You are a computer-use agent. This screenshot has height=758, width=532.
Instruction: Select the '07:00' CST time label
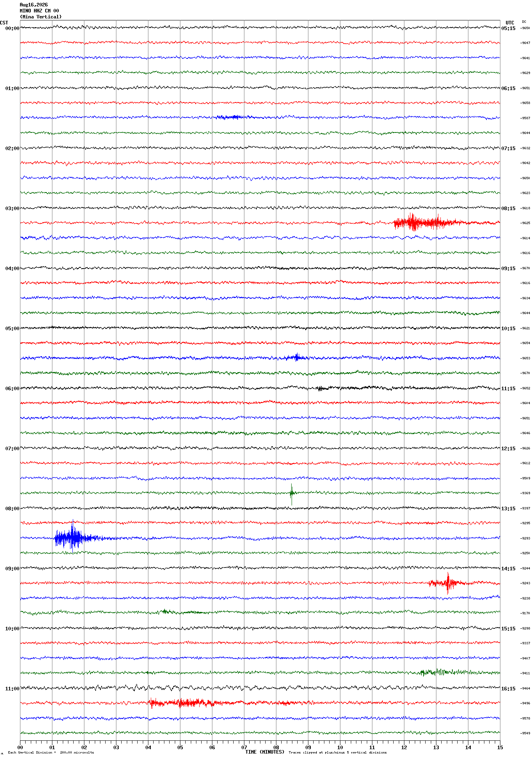tap(12, 449)
